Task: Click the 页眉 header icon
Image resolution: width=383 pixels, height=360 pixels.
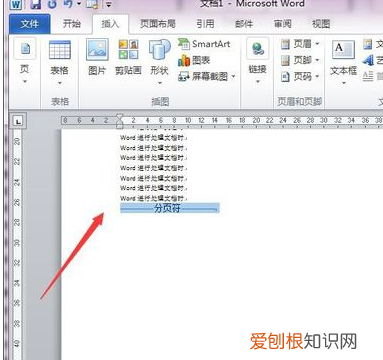Action: click(x=285, y=44)
